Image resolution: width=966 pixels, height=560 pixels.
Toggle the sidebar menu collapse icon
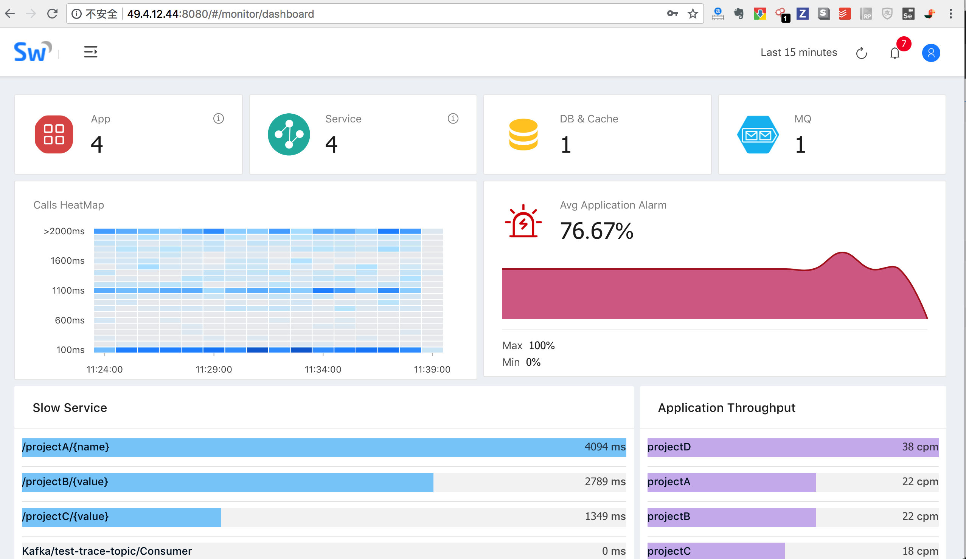tap(90, 52)
